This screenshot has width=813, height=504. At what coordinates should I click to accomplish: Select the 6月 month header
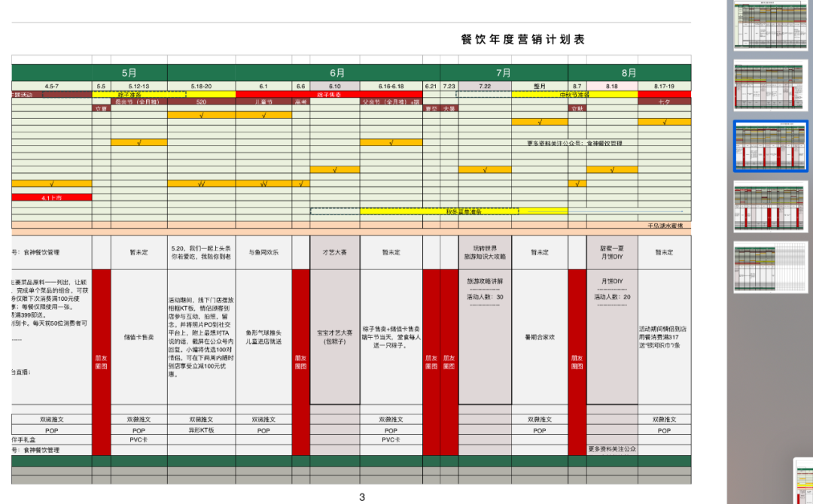coord(337,73)
